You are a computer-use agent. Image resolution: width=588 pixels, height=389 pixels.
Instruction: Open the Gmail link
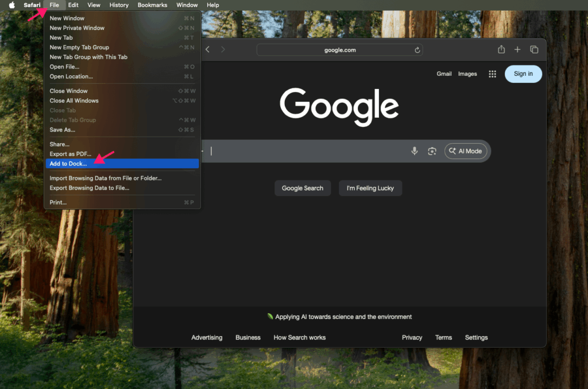(x=444, y=74)
